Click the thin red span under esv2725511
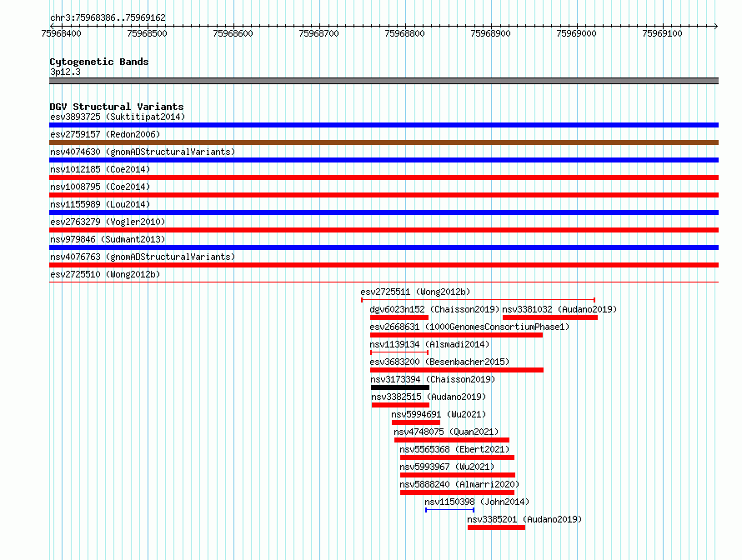 478,300
